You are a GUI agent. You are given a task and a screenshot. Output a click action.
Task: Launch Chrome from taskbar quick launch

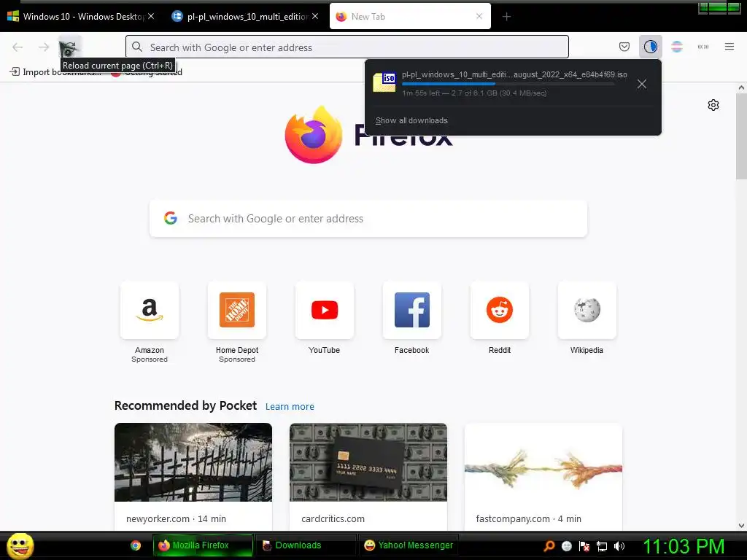tap(136, 545)
